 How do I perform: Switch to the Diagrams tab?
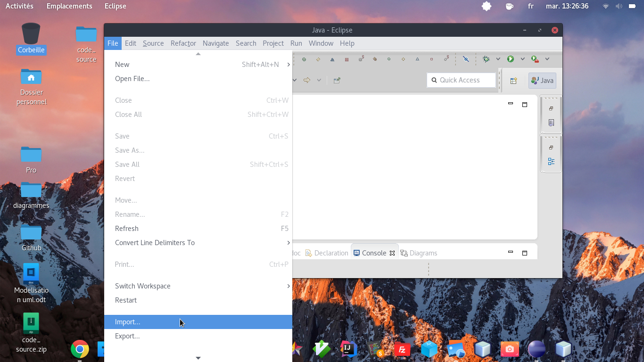(419, 253)
